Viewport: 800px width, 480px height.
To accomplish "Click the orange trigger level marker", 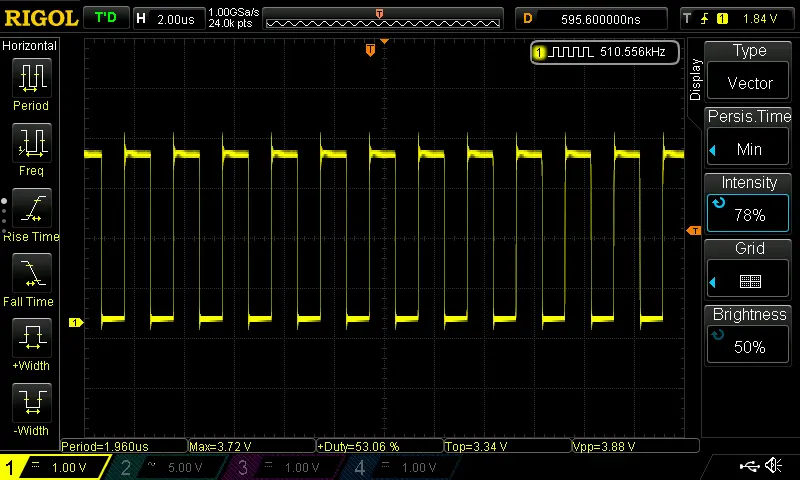I will click(x=693, y=231).
